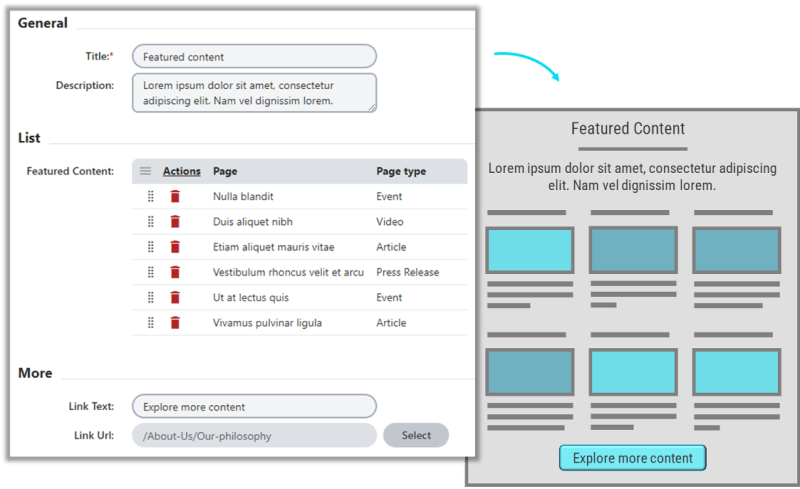
Task: Select the Nulla blandit page name
Action: [243, 197]
